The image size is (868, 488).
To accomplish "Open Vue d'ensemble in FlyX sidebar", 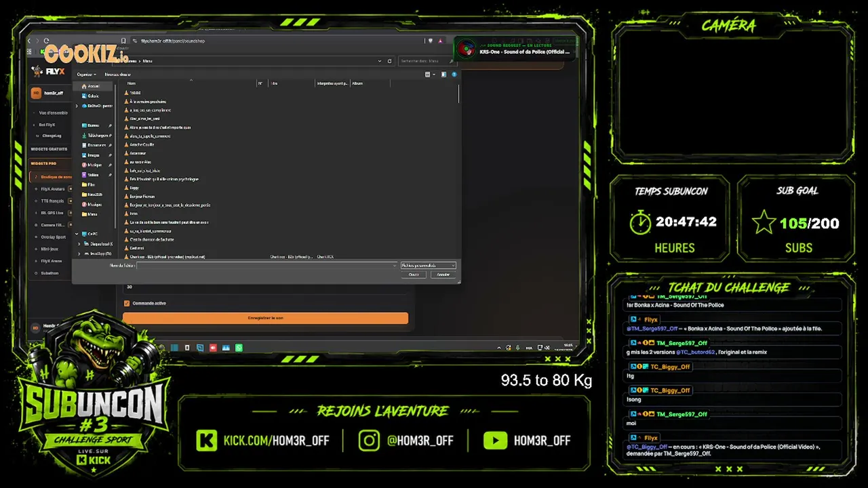I will [x=53, y=113].
